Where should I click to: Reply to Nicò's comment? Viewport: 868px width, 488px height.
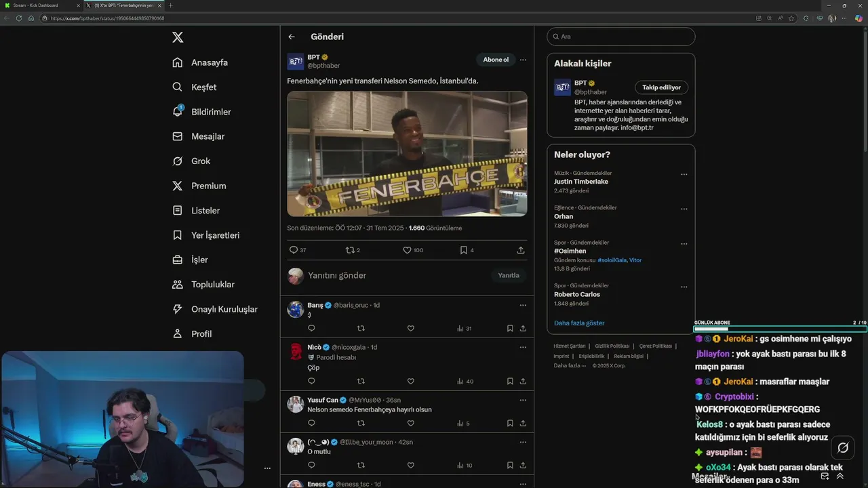[311, 381]
